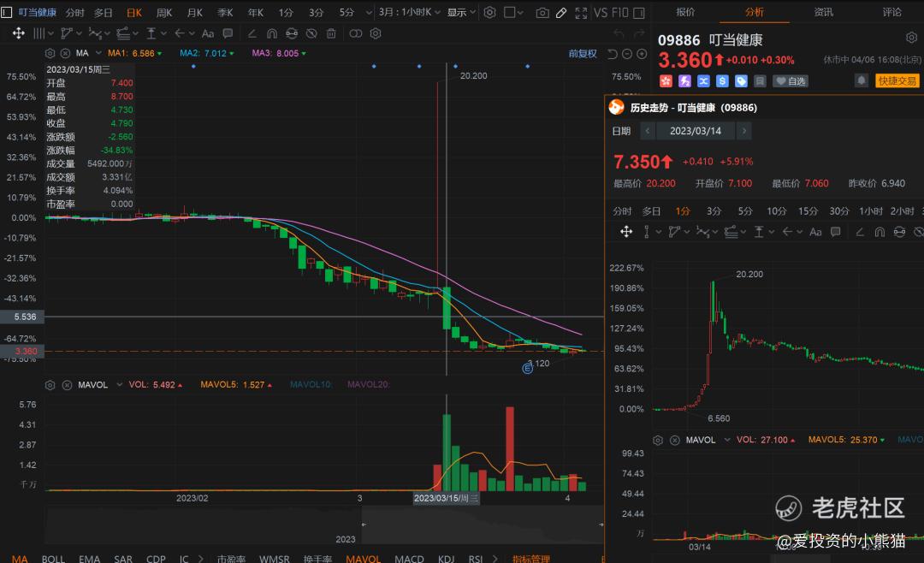Open camera screenshot tool
This screenshot has width=924, height=563.
[x=542, y=12]
